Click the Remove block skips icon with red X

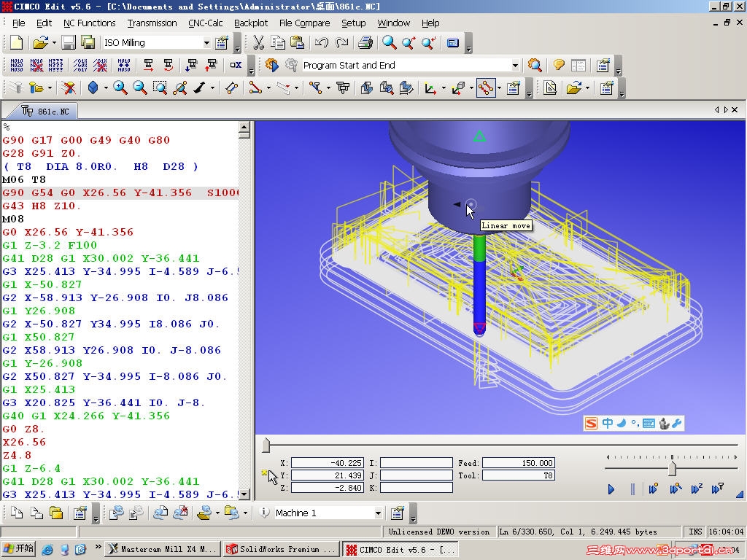100,65
